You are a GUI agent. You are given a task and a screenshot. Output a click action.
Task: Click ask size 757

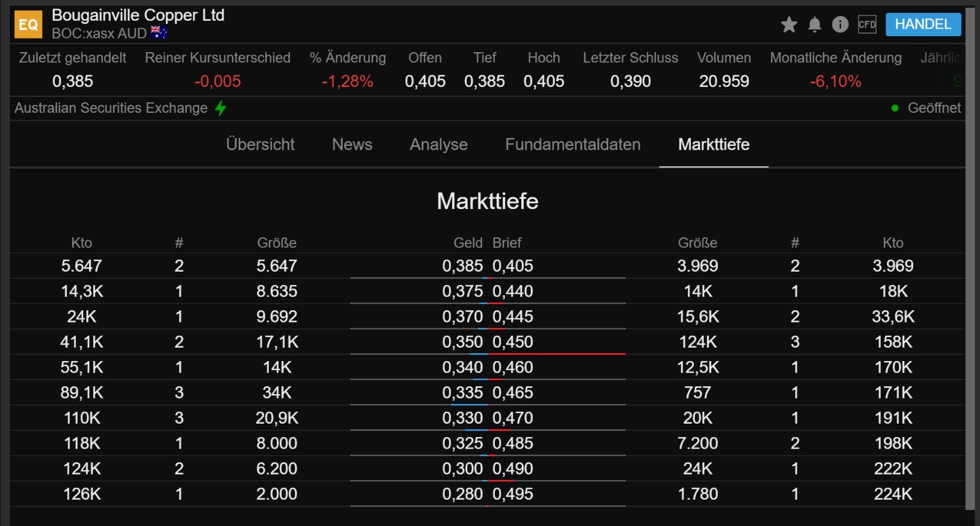pyautogui.click(x=698, y=393)
